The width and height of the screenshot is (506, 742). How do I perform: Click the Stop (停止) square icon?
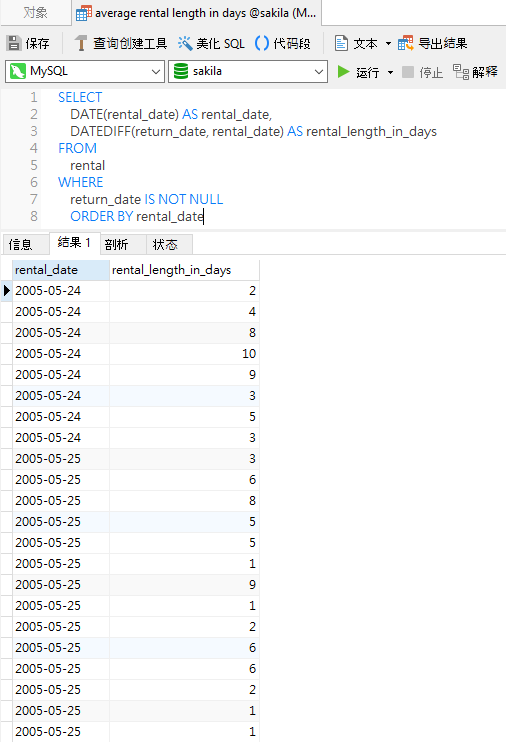[408, 72]
